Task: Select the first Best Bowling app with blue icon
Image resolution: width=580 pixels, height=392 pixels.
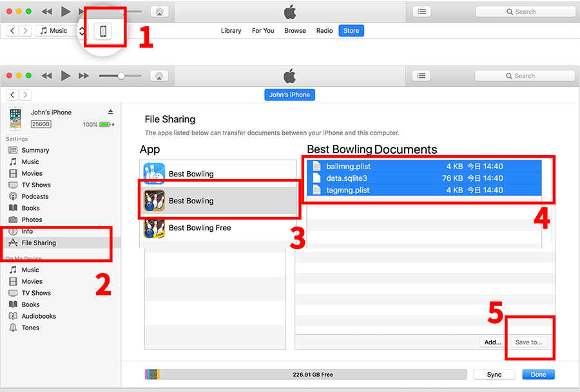Action: point(218,174)
